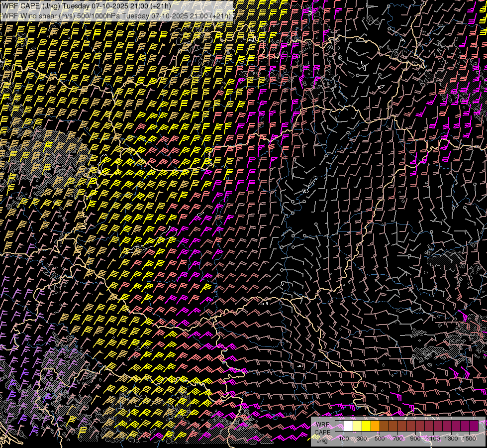Click the 1300 legend scale value
The image size is (487, 448).
pos(451,439)
